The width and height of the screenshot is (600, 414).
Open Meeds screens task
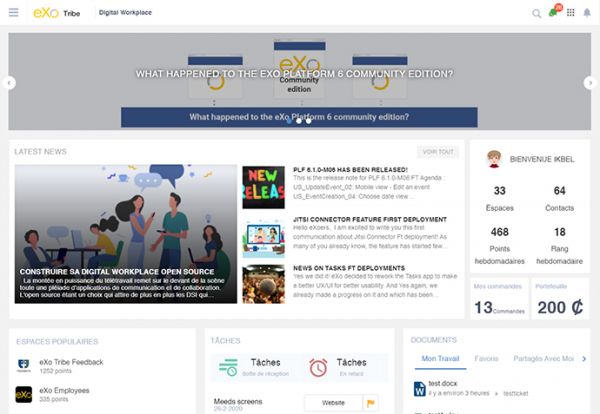pos(238,402)
